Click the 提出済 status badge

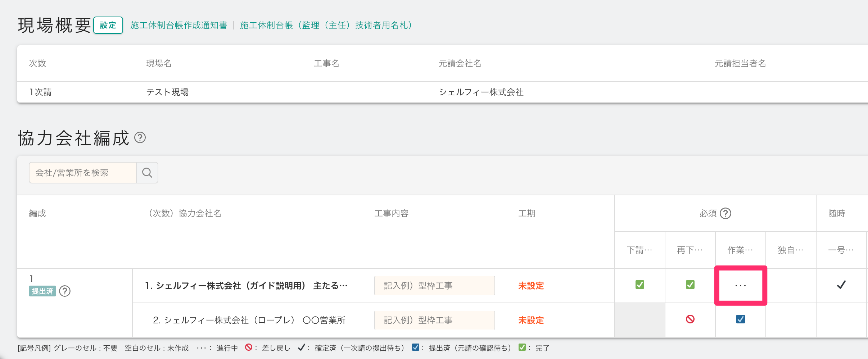(x=42, y=291)
